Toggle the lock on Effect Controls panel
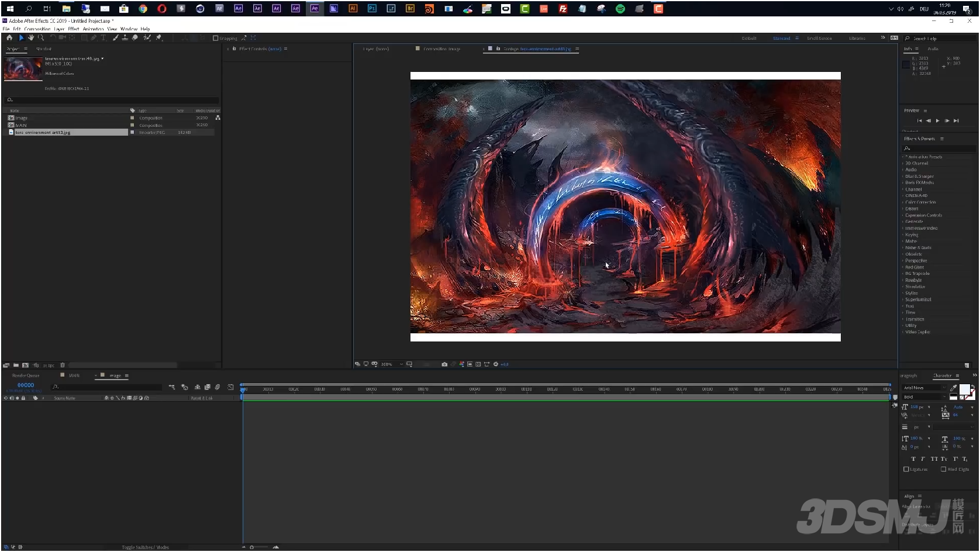 pyautogui.click(x=234, y=49)
